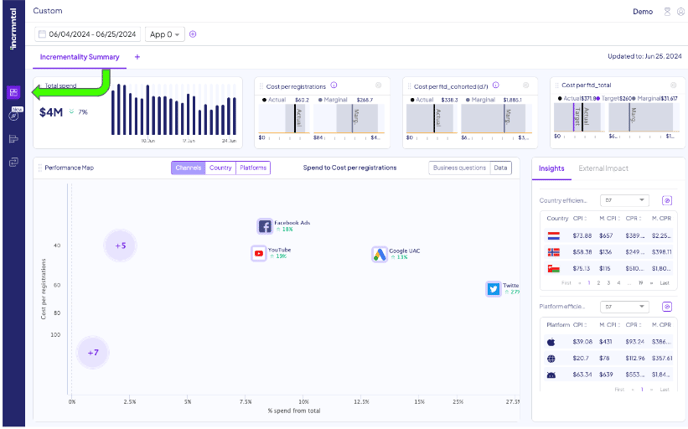This screenshot has width=688, height=429.
Task: Open settings icon beside Country efficiency dropdown
Action: 667,201
